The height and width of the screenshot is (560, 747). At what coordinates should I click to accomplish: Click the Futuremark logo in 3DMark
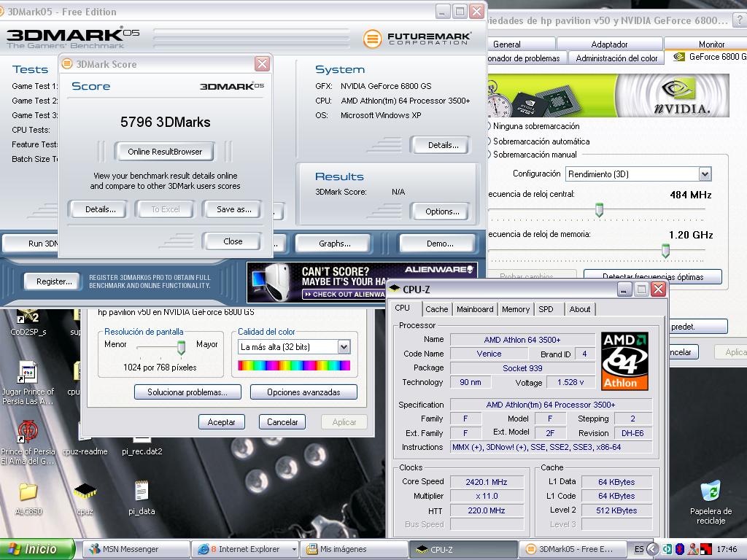420,38
